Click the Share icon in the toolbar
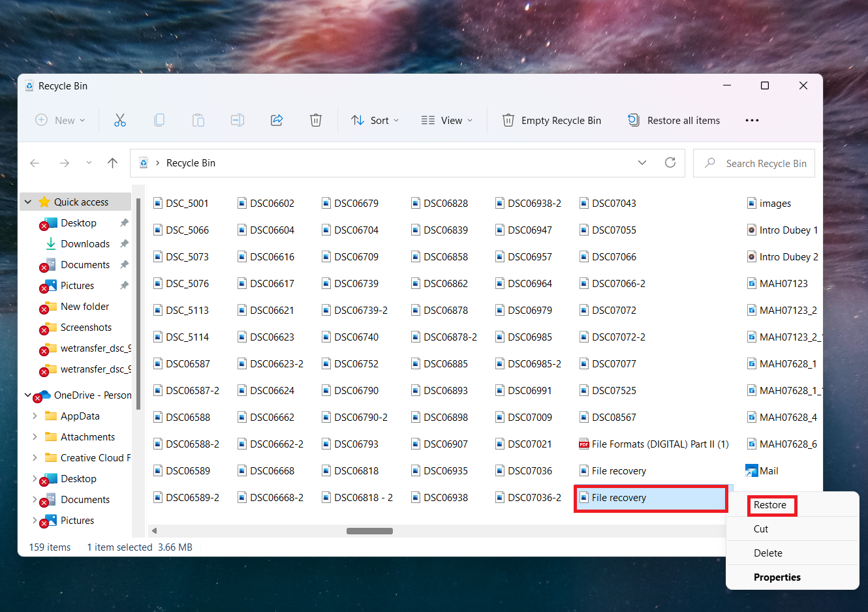 tap(277, 120)
